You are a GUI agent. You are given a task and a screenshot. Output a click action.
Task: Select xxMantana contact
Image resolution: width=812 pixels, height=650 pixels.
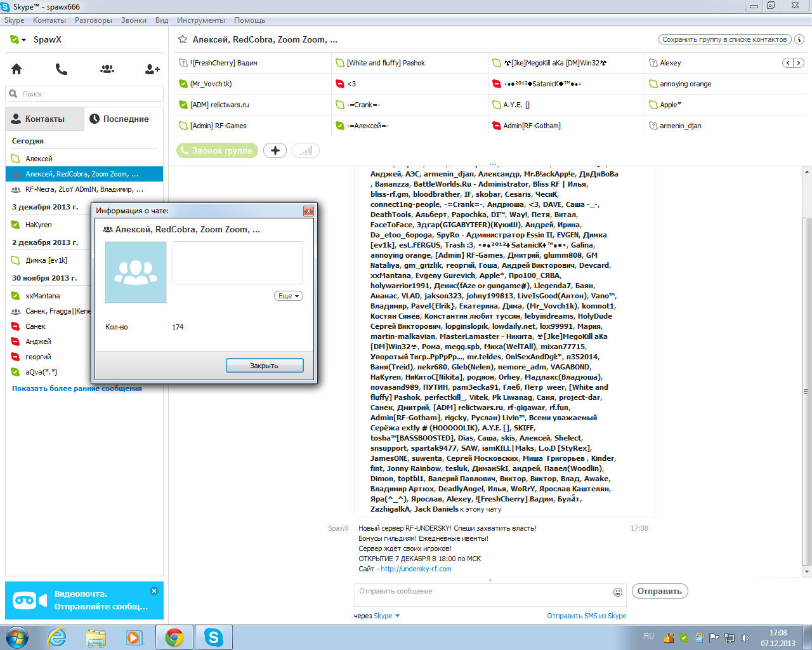pos(49,296)
